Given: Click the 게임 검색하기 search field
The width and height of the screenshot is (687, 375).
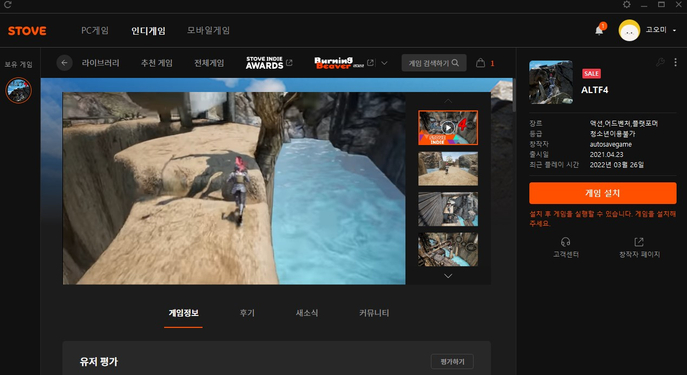Looking at the screenshot, I should point(434,63).
